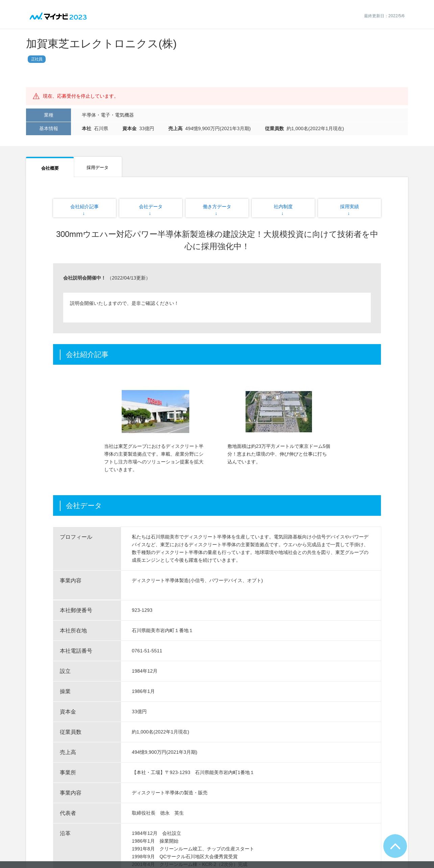Click the 本社電話番号 row label
434x868 pixels.
(x=87, y=651)
